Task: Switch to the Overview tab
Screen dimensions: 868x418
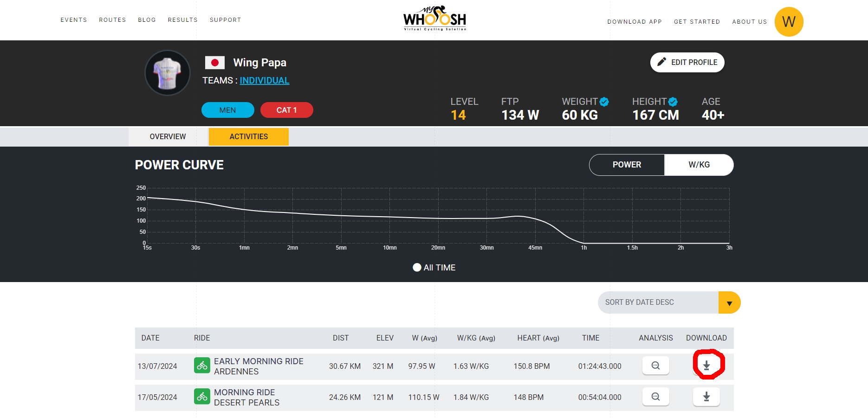Action: click(x=167, y=136)
